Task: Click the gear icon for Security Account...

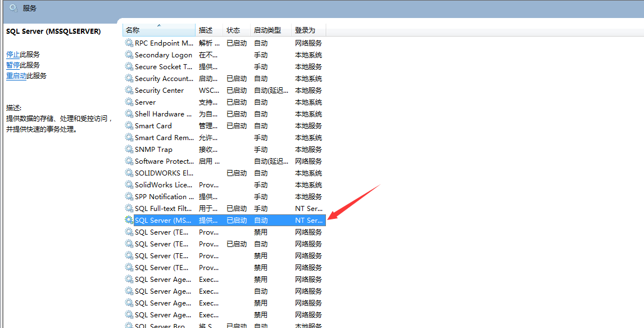Action: [129, 79]
